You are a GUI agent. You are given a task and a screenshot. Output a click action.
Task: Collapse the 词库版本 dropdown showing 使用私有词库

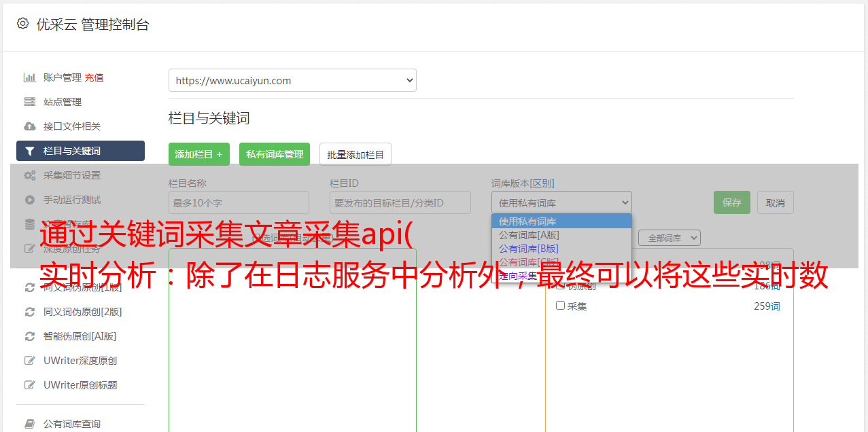[x=561, y=202]
